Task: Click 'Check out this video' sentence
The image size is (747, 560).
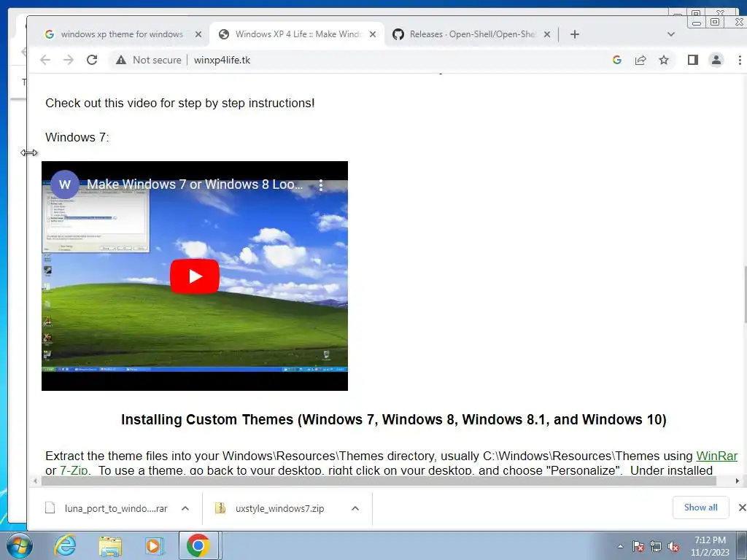Action: pos(180,103)
